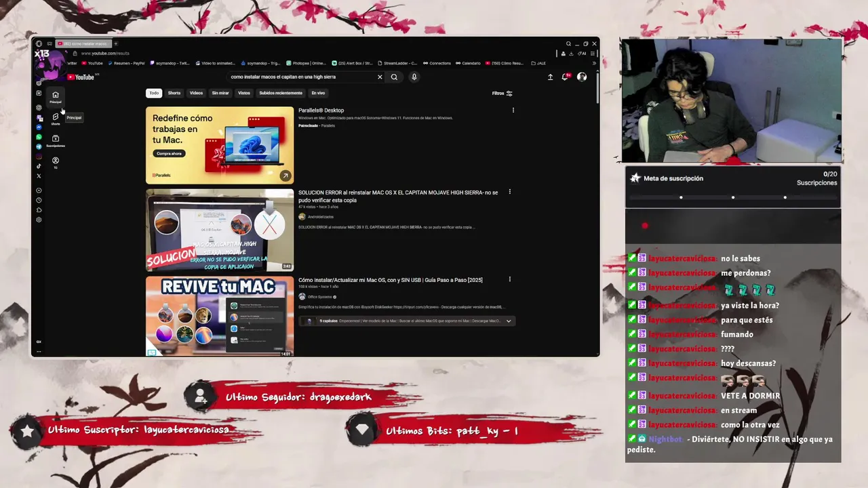
Task: Click the YouTube logo
Action: 81,77
